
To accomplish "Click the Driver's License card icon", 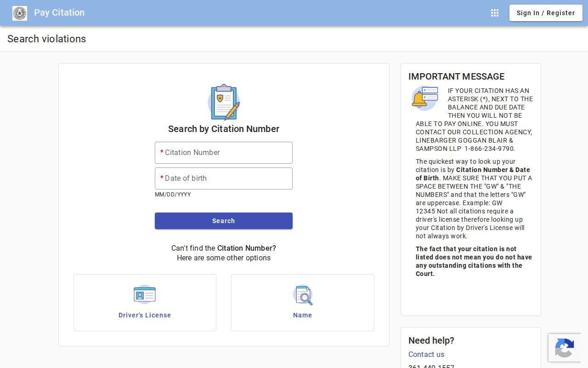I will coord(145,294).
